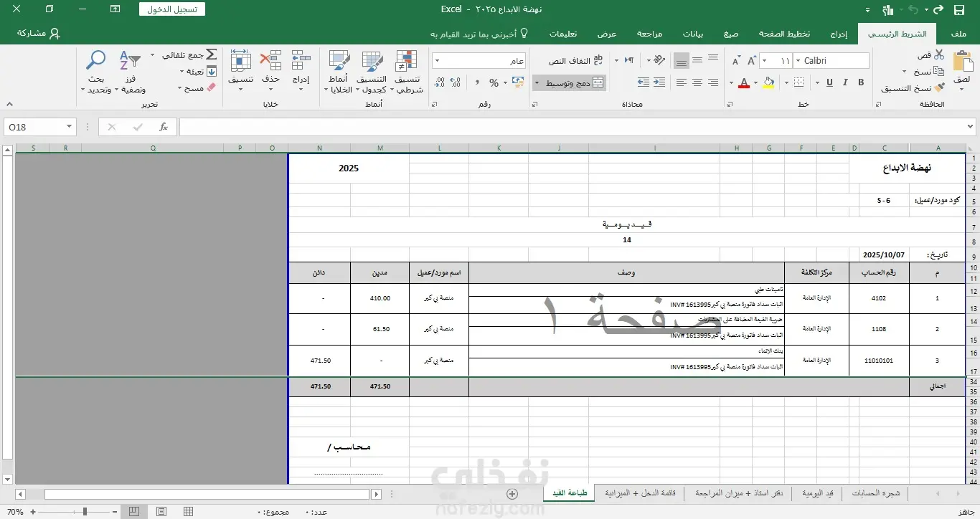This screenshot has height=519, width=980.
Task: Select the قيد اليومية sheet tab
Action: [x=817, y=493]
